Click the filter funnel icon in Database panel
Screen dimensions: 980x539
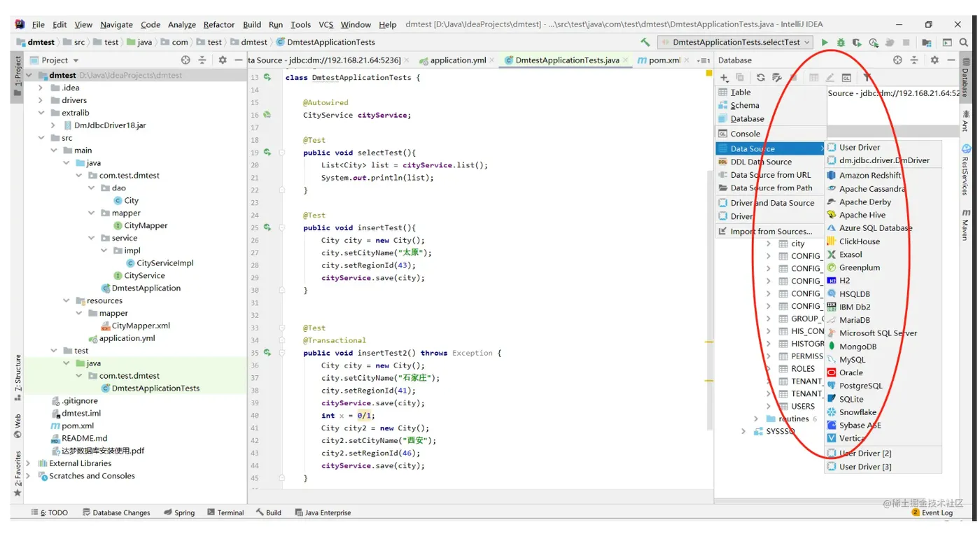867,78
